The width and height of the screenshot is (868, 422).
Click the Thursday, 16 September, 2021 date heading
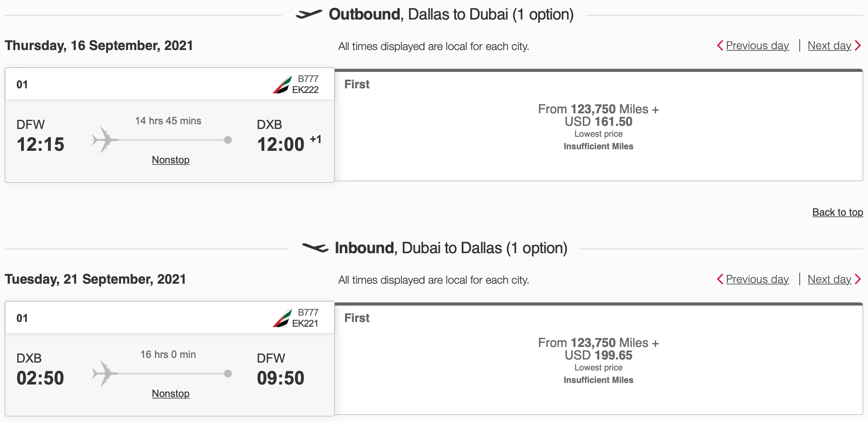98,45
